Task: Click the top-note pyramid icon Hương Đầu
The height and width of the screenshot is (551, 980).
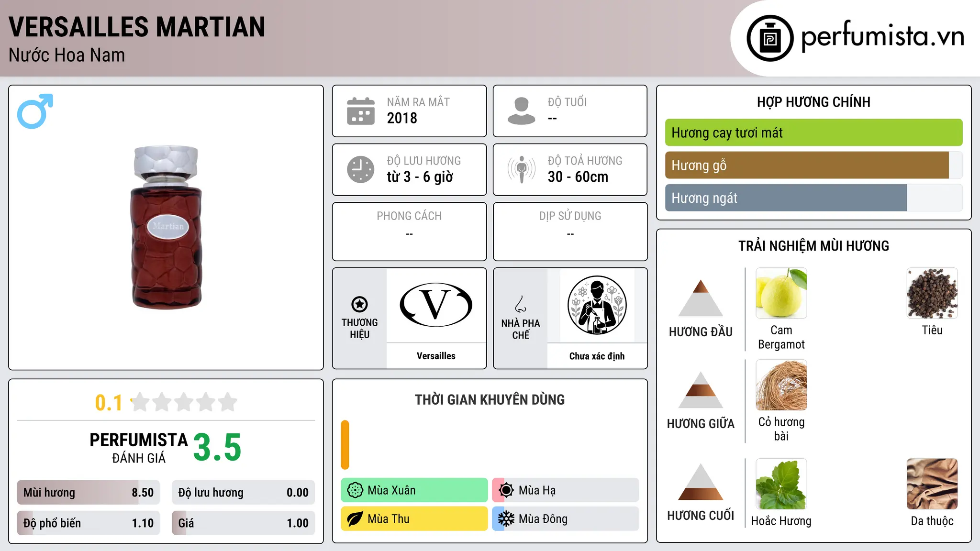Action: click(x=701, y=298)
